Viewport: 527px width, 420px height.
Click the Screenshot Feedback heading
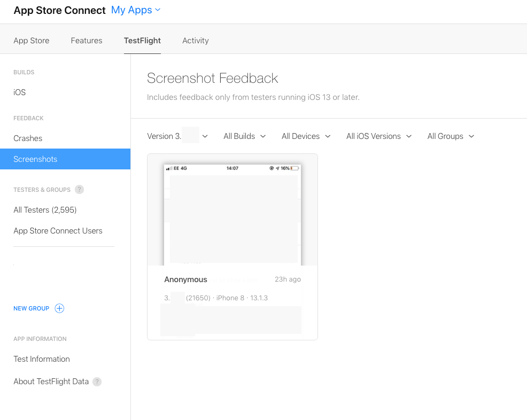212,79
